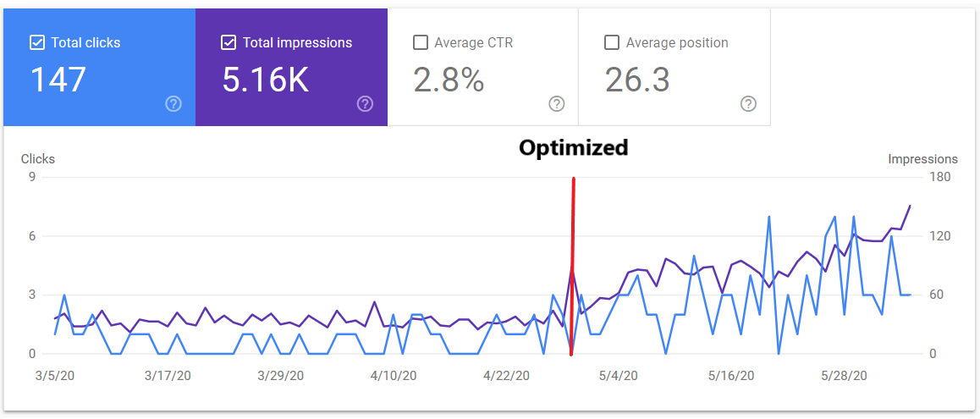Click help icon on Total clicks card
The image size is (980, 419).
coord(173,104)
